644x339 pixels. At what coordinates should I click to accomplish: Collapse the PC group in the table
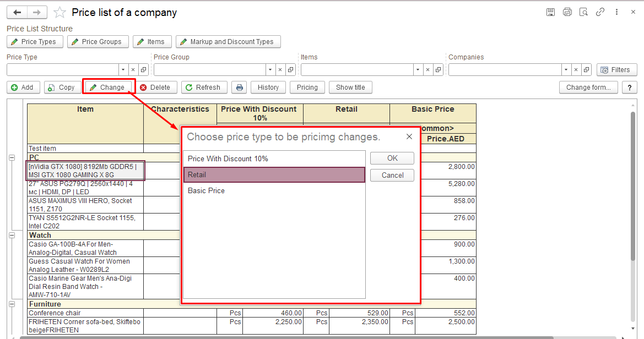[x=12, y=157]
